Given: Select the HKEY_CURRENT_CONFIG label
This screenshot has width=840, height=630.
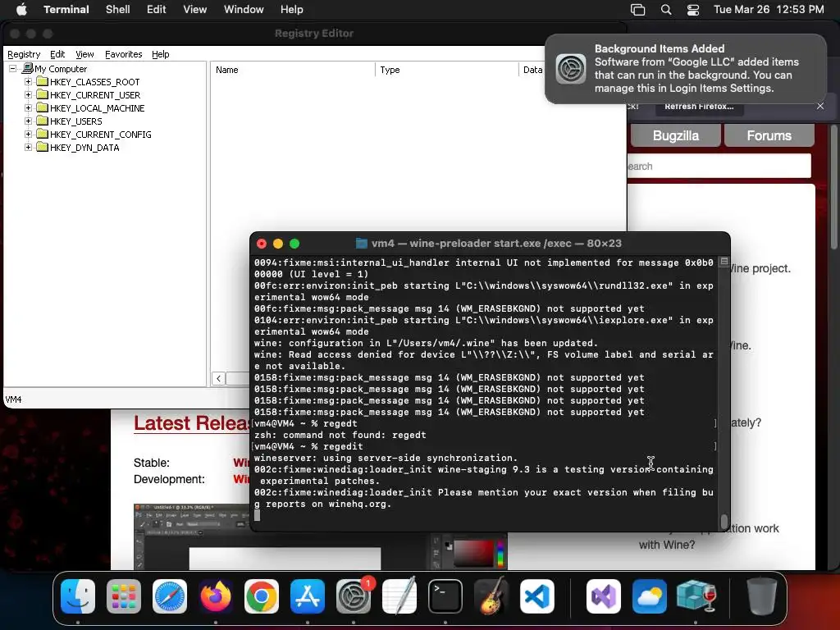Looking at the screenshot, I should point(101,135).
